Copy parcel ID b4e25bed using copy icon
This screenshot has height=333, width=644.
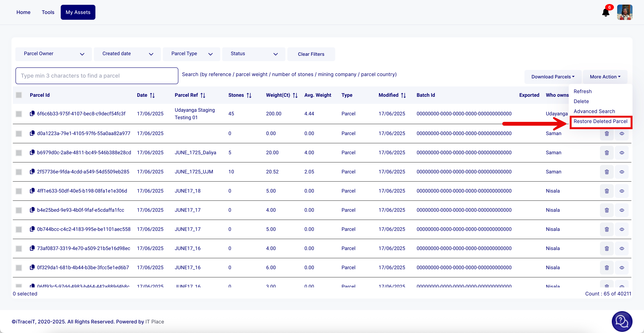pos(32,210)
